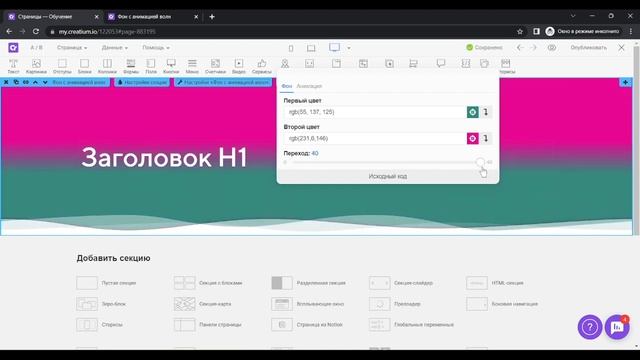Viewport: 640px width, 360px height.
Task: Add new section with plus icon
Action: pos(625,82)
